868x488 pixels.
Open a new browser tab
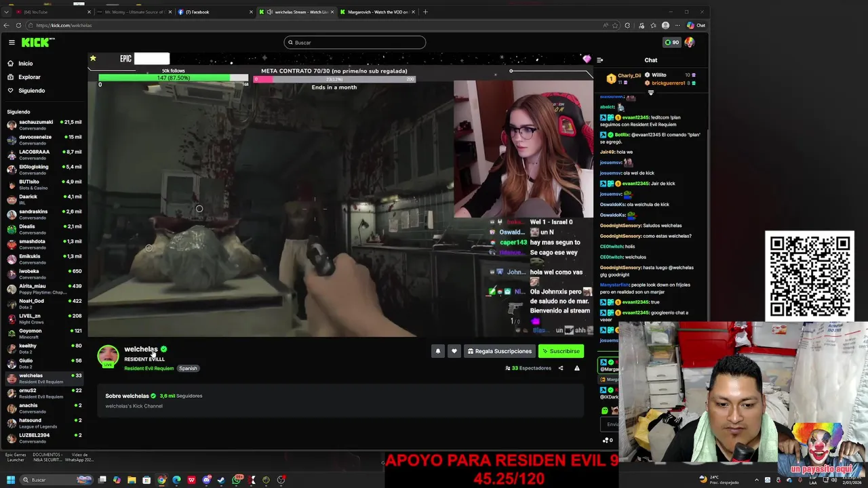(425, 12)
